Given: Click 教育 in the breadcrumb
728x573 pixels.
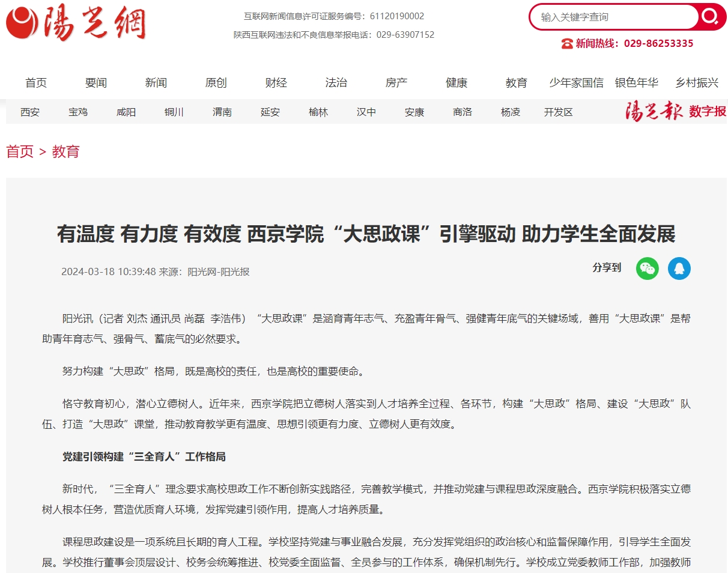Looking at the screenshot, I should pos(66,151).
